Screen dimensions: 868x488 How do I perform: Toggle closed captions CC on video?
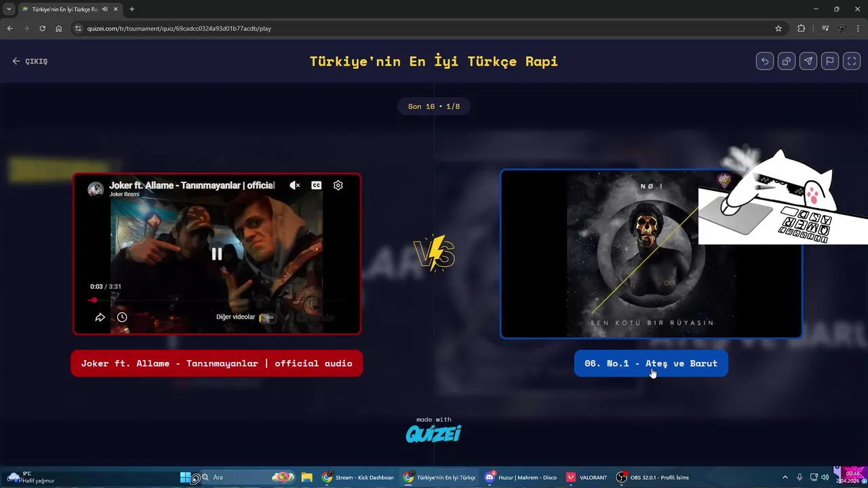pos(316,185)
